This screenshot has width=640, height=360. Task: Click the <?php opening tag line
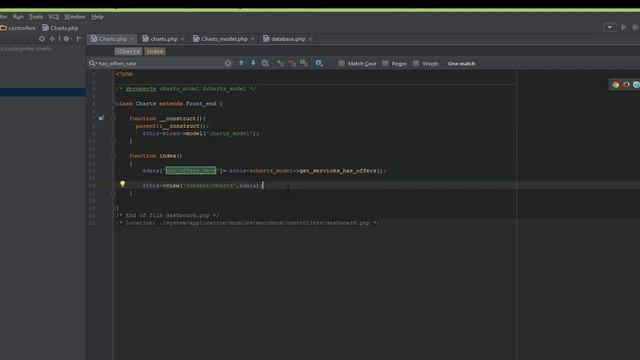(124, 74)
